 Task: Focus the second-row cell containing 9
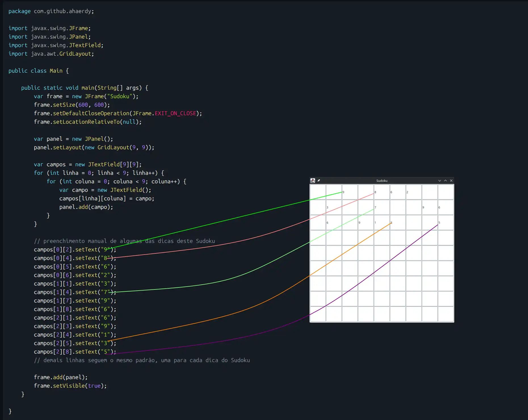[x=430, y=207]
